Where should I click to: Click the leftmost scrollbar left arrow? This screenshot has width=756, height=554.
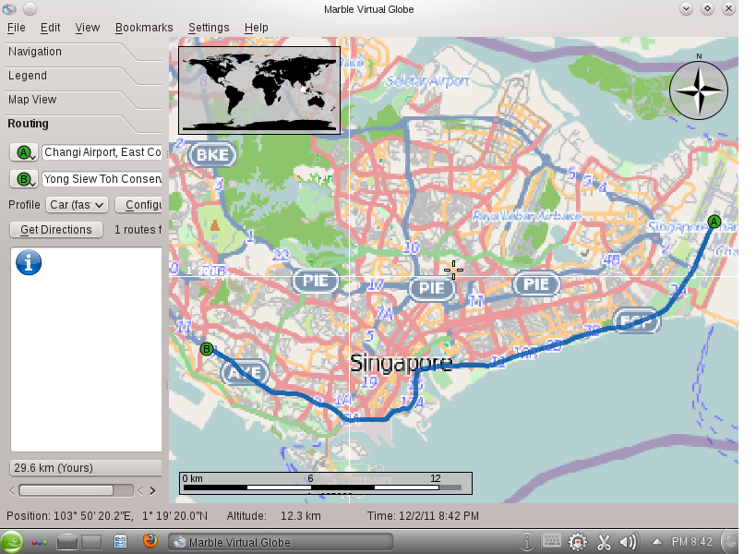(12, 491)
